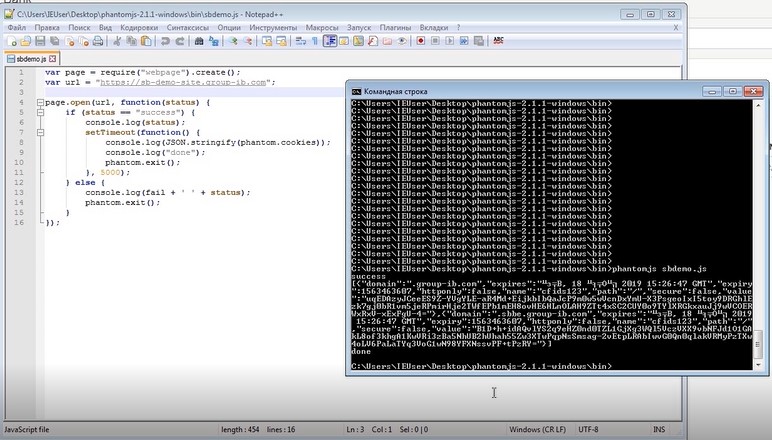This screenshot has height=440, width=772.
Task: Toggle indent guide toolbar icon
Action: click(330, 41)
